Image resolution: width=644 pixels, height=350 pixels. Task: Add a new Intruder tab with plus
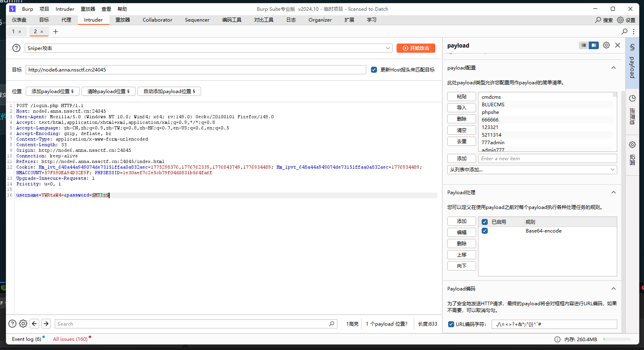56,32
